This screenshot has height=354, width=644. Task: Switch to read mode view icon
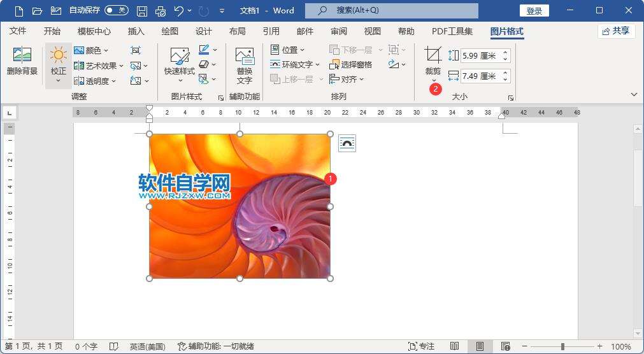[454, 346]
